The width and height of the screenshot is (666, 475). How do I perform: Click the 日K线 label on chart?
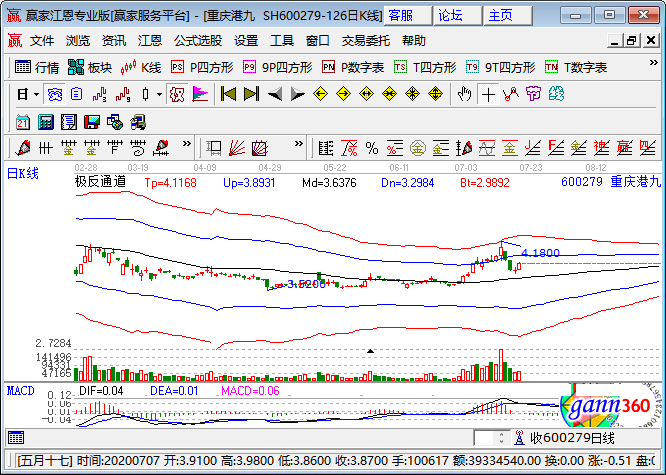click(23, 173)
